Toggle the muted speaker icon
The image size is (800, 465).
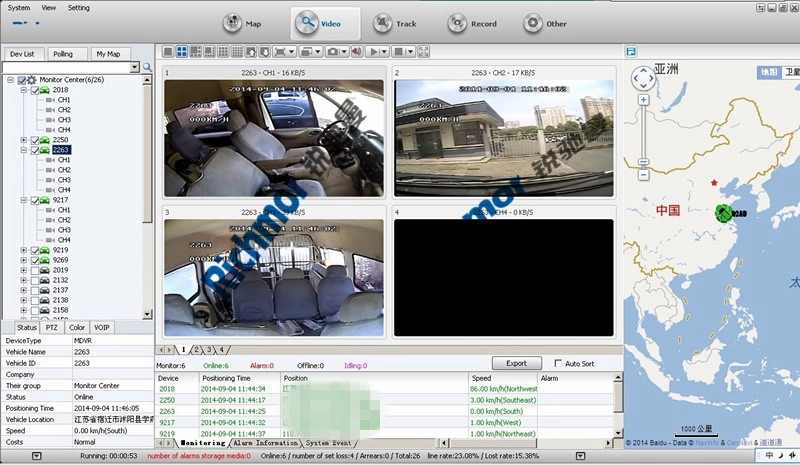click(x=357, y=52)
